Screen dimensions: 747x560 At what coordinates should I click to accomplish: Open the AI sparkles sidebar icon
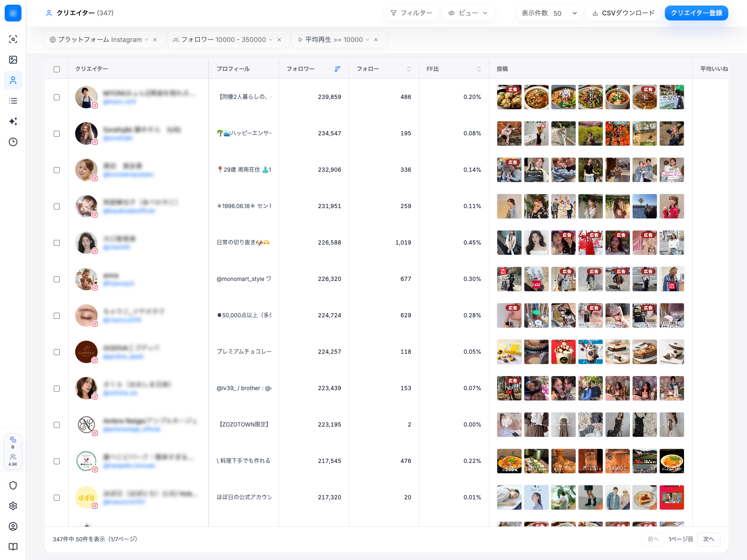point(13,121)
